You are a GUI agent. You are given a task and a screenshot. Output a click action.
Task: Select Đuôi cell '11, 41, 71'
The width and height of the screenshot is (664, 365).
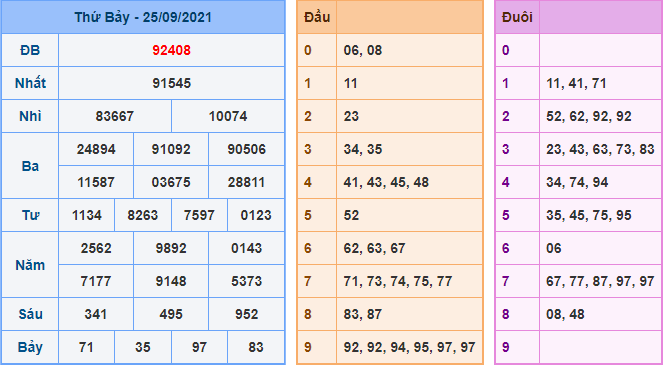(x=600, y=83)
